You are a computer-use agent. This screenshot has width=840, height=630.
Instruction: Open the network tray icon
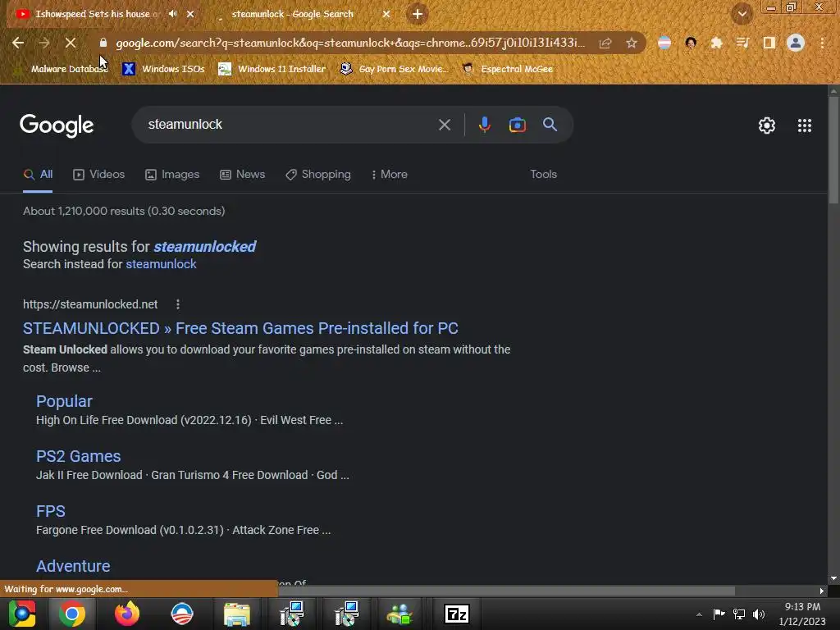pos(739,614)
